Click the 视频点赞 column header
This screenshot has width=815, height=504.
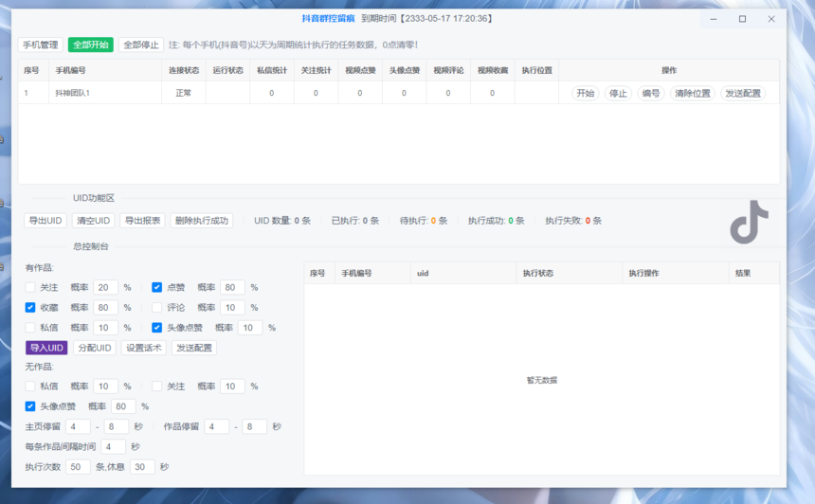pyautogui.click(x=360, y=70)
